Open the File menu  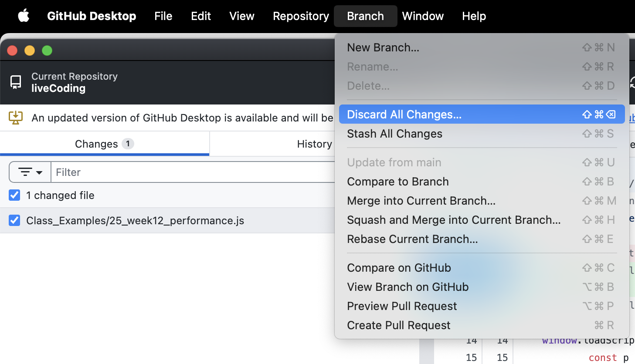pyautogui.click(x=163, y=16)
